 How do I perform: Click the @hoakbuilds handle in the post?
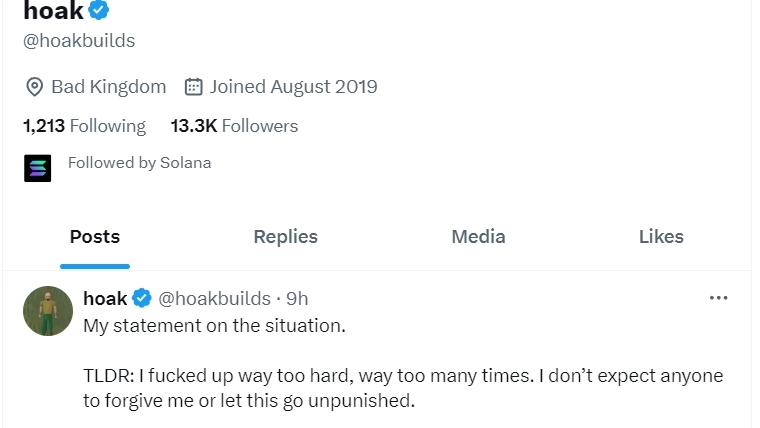[214, 299]
